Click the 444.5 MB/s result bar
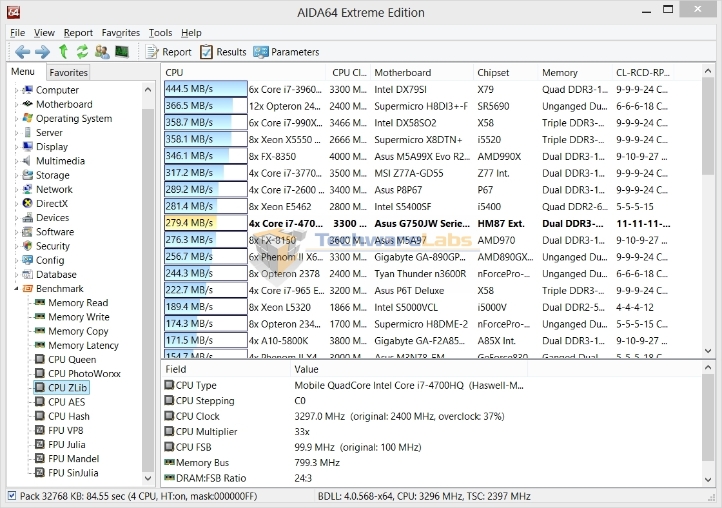The width and height of the screenshot is (722, 508). click(x=205, y=89)
